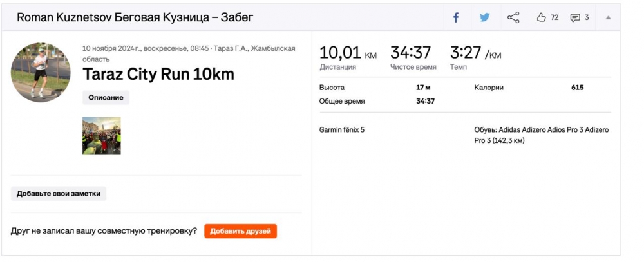The width and height of the screenshot is (644, 262).
Task: Give kudos with thumbs-up icon
Action: 542,17
